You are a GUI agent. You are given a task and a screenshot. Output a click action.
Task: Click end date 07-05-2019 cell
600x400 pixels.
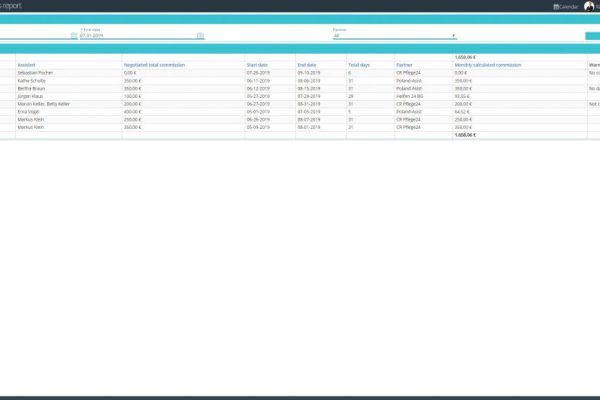click(309, 112)
